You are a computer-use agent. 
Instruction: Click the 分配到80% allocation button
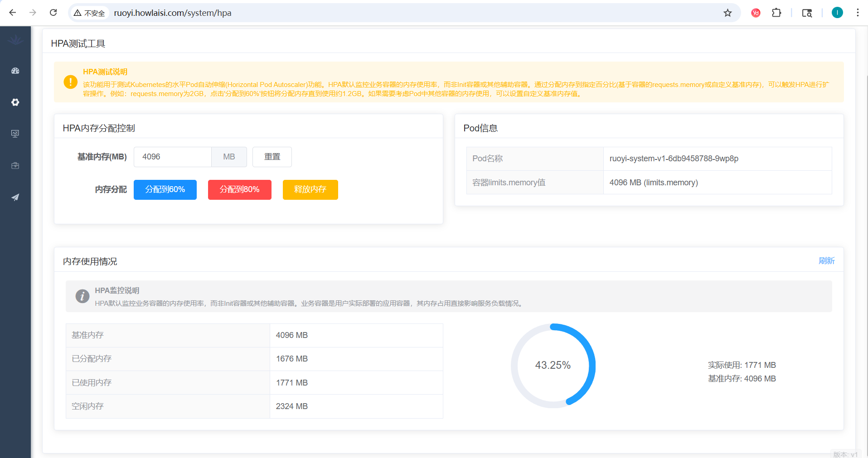point(239,189)
